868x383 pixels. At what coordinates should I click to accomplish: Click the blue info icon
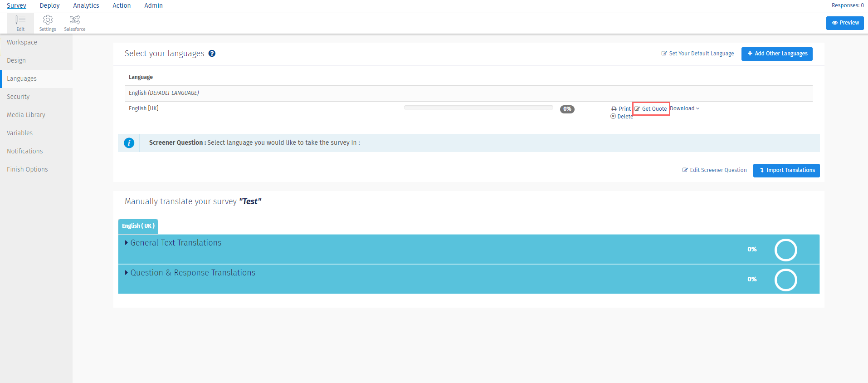click(x=129, y=143)
